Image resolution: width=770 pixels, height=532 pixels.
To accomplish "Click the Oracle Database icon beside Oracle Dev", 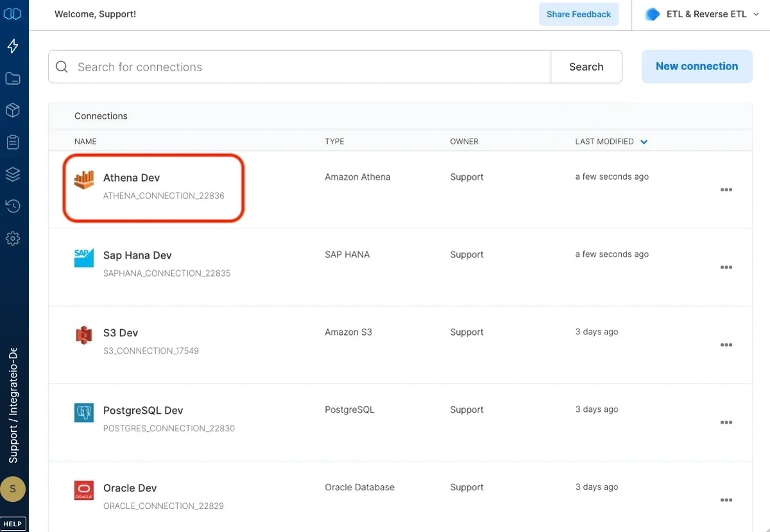I will pyautogui.click(x=83, y=490).
